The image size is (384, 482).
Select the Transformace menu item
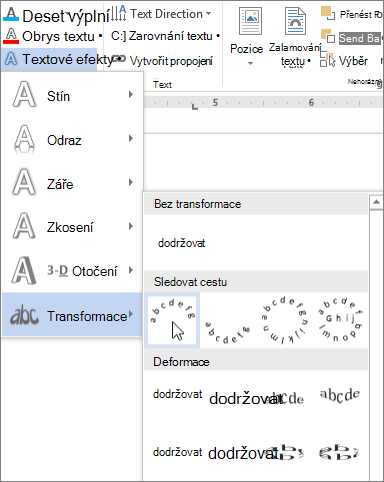(72, 315)
